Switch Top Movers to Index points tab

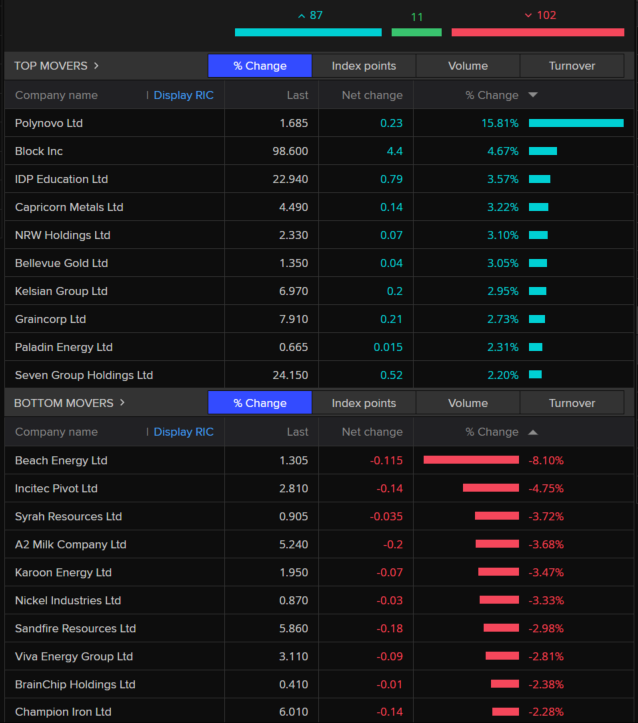tap(364, 66)
